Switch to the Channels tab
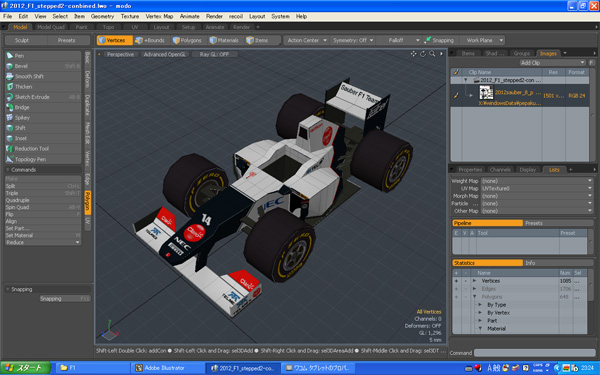 click(x=500, y=170)
